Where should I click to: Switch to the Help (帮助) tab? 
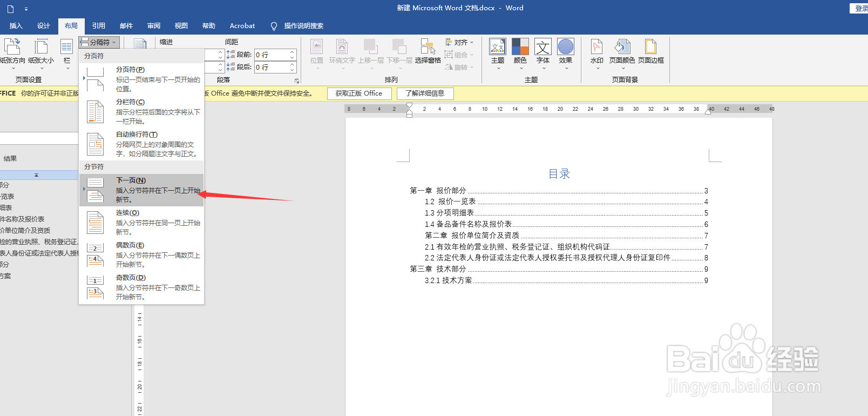pyautogui.click(x=209, y=25)
